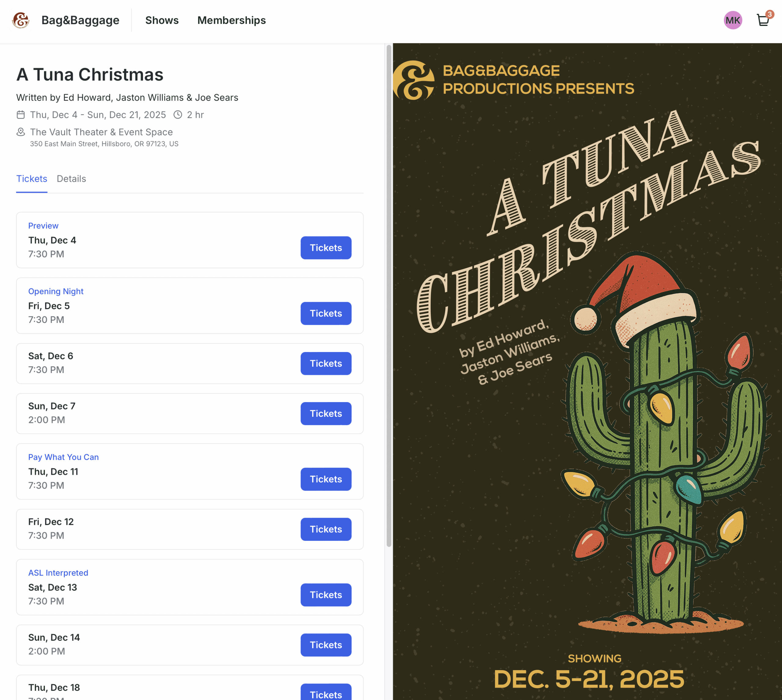Viewport: 782px width, 700px height.
Task: Get tickets for Pay What You Can night
Action: (326, 479)
